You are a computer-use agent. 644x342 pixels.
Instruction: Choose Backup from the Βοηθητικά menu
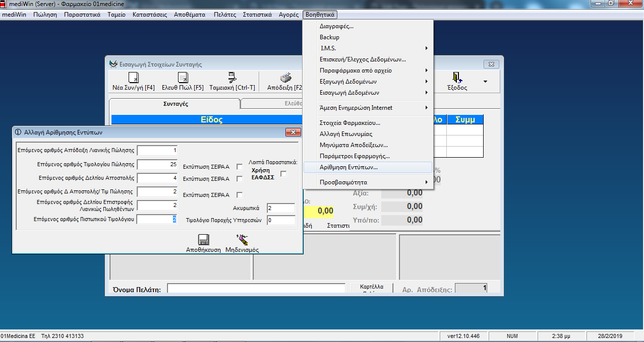tap(329, 37)
